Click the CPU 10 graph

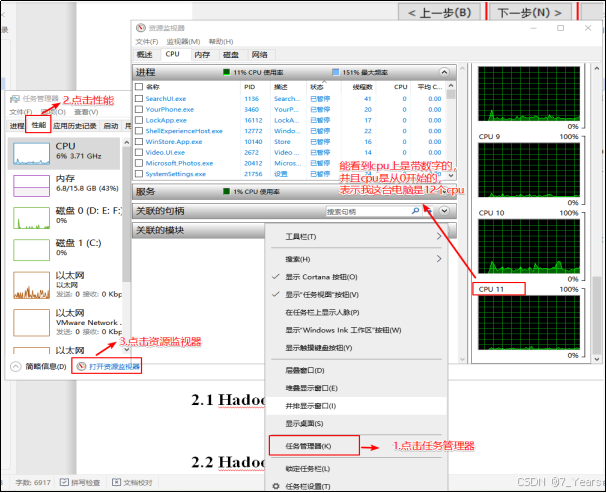point(529,246)
